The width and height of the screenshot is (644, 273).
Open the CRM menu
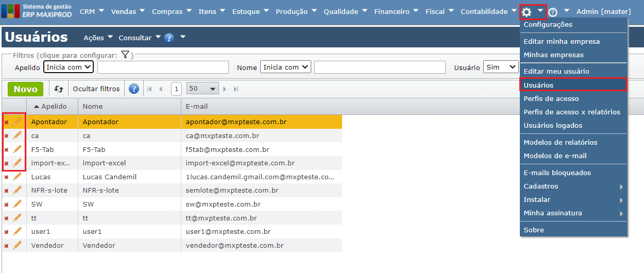[x=92, y=11]
